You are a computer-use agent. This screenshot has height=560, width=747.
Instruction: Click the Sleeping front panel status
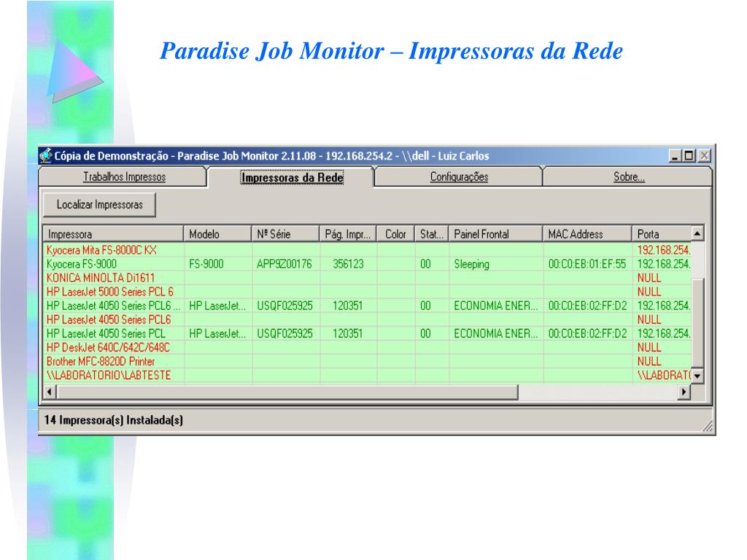[472, 264]
